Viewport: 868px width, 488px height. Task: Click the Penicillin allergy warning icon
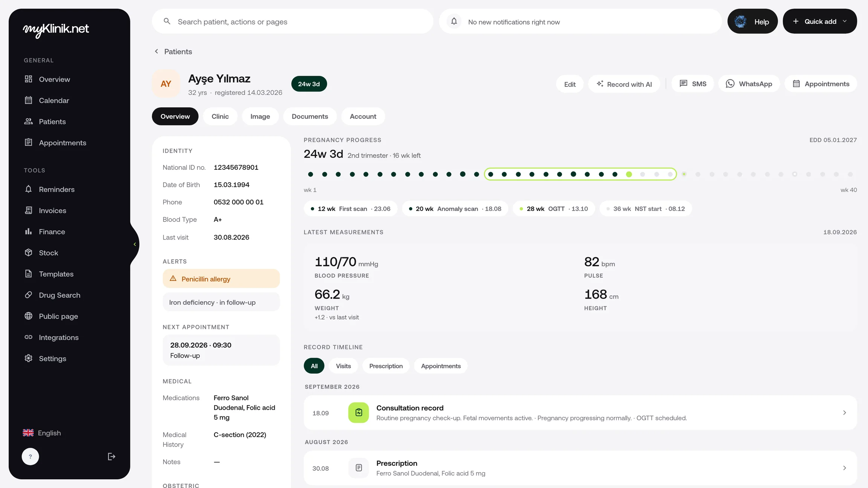click(173, 278)
